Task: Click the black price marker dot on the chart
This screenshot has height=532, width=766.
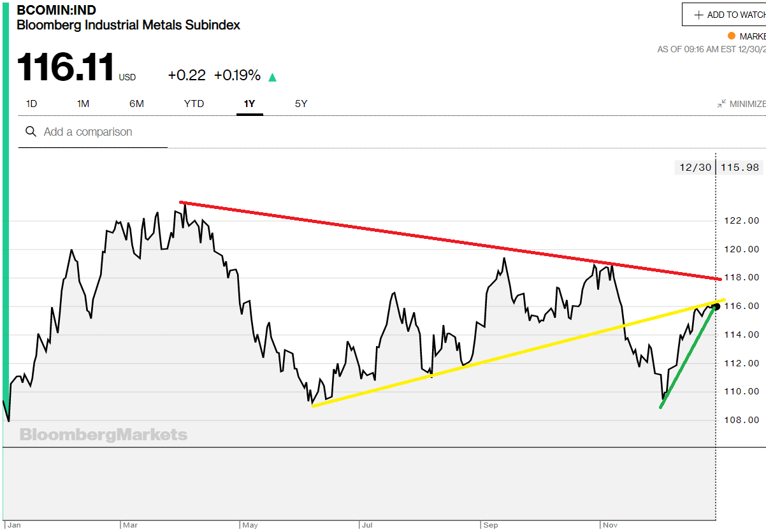Action: pyautogui.click(x=715, y=306)
